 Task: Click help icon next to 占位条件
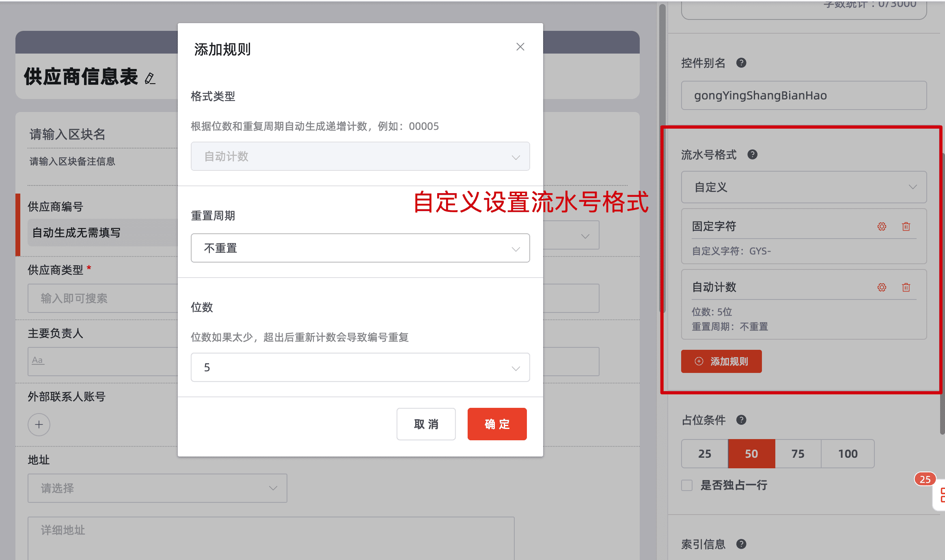pyautogui.click(x=741, y=420)
